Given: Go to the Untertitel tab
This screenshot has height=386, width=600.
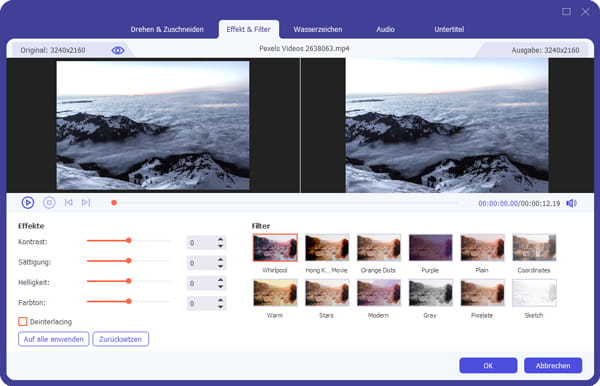Looking at the screenshot, I should click(x=449, y=29).
